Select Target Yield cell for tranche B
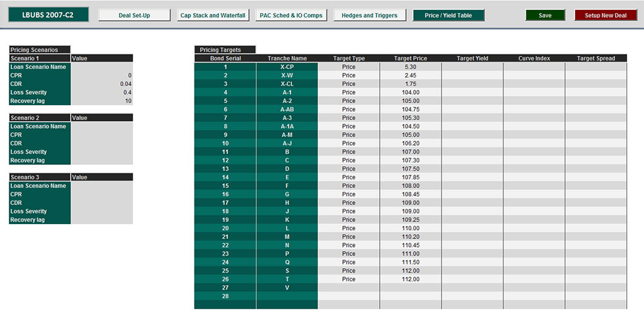The width and height of the screenshot is (644, 318). [x=472, y=152]
